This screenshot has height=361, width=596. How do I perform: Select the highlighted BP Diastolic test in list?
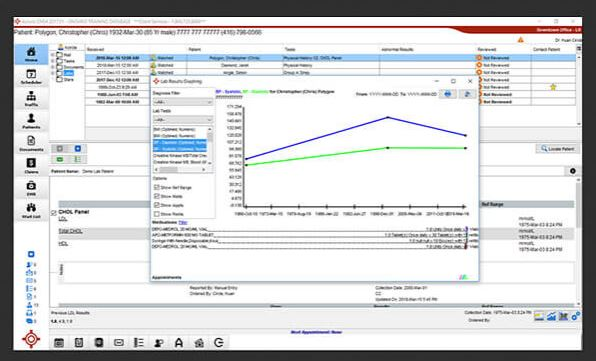coord(179,142)
